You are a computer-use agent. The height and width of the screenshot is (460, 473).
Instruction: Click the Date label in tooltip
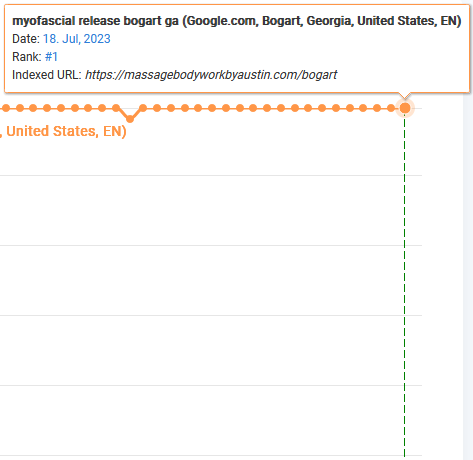click(26, 39)
